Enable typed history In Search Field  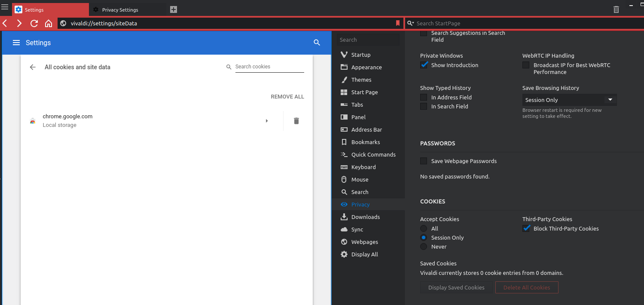click(424, 106)
